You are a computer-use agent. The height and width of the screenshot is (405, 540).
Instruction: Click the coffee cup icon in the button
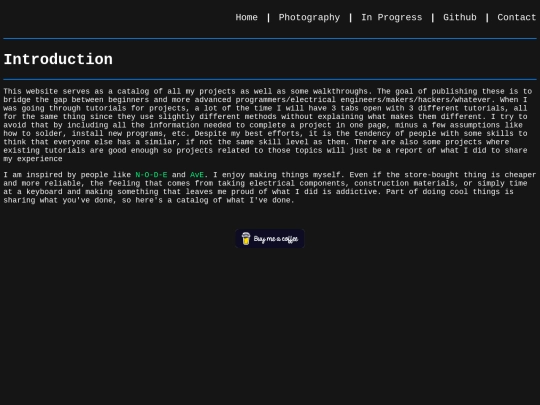pos(246,239)
